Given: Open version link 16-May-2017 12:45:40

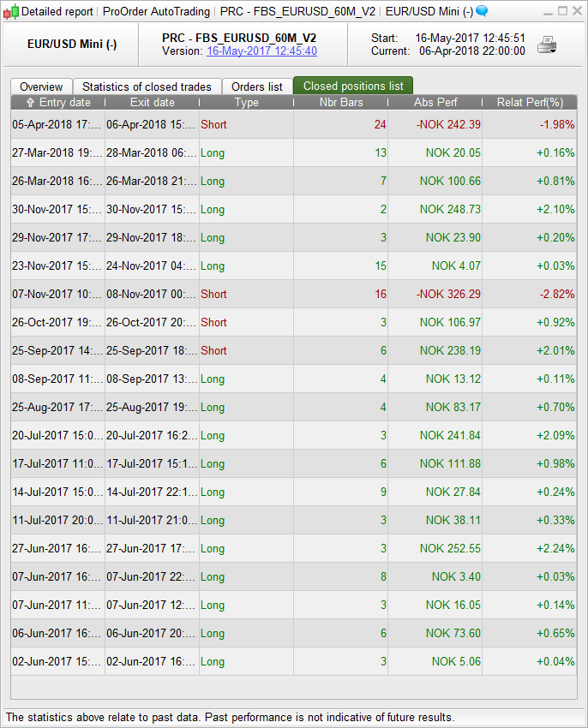Looking at the screenshot, I should (x=261, y=51).
